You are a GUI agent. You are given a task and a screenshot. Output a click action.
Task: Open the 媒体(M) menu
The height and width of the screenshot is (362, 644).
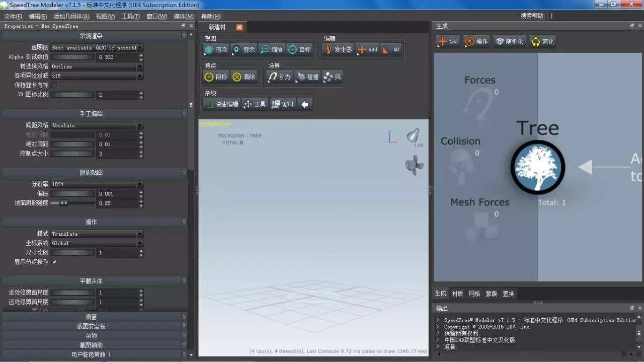click(x=184, y=16)
